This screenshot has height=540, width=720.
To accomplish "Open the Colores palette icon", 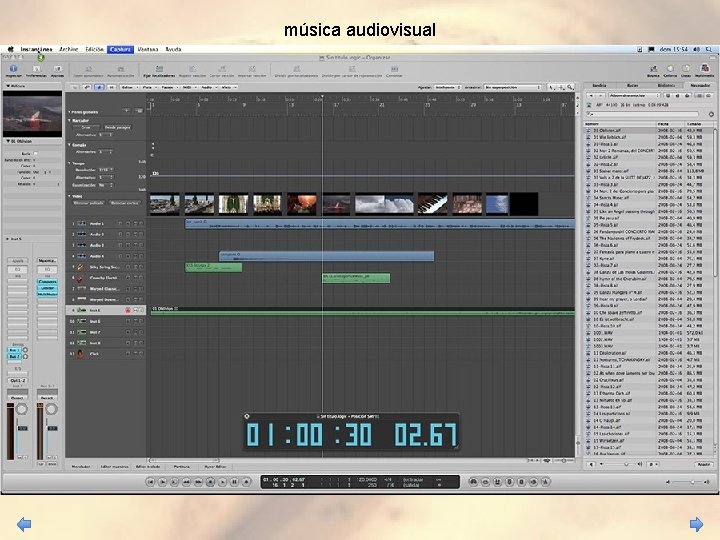I will (669, 69).
